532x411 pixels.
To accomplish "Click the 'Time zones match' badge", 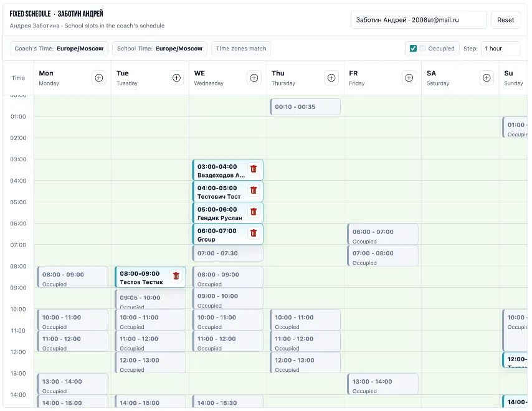I will [241, 48].
